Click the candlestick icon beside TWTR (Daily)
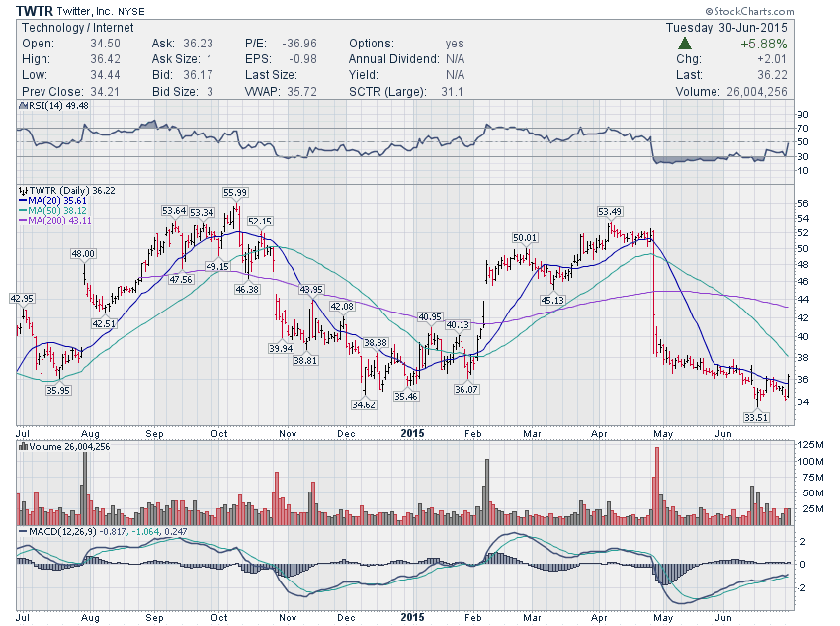 (23, 190)
